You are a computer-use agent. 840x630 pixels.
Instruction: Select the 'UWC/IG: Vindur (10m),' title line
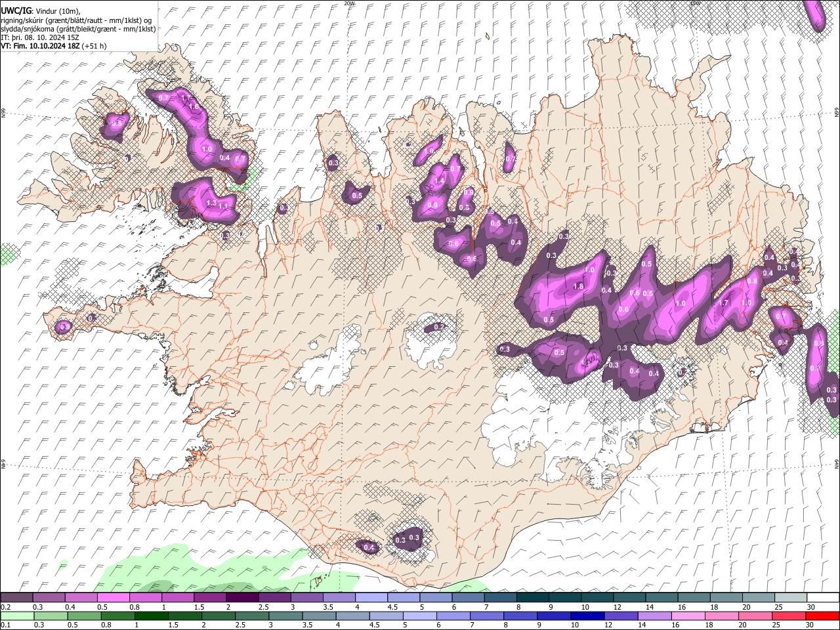click(x=40, y=11)
